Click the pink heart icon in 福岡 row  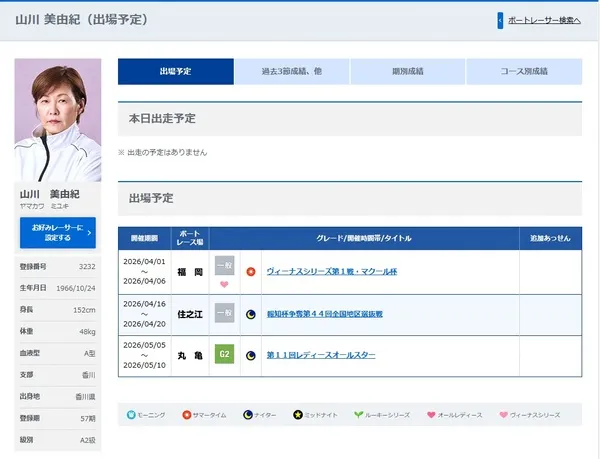tap(224, 284)
